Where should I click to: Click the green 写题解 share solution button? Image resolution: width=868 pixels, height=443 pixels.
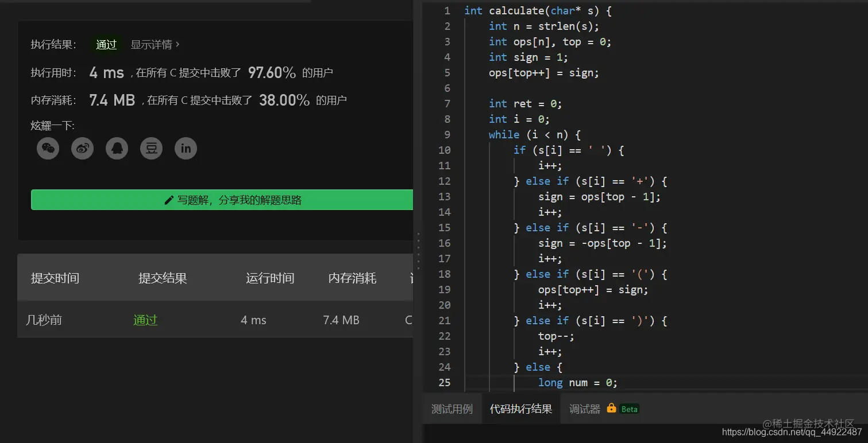[x=222, y=200]
